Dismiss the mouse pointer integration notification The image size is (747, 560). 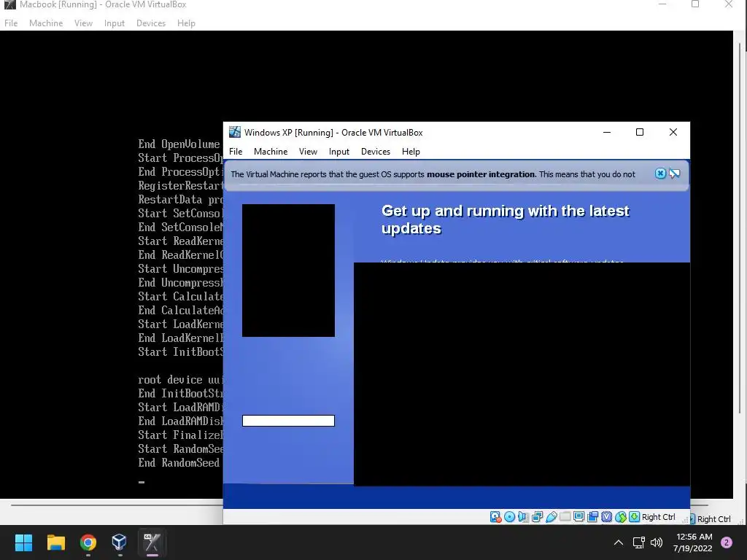tap(660, 174)
